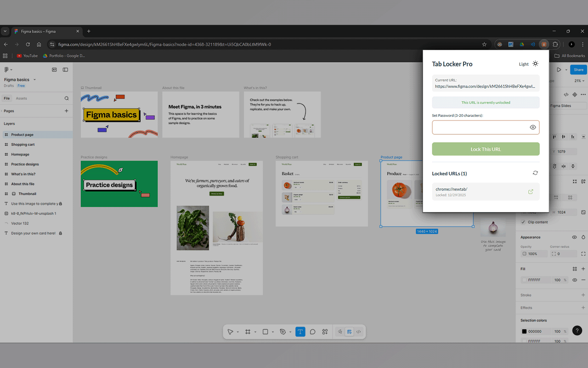
Task: Open the Figma help button
Action: [577, 330]
